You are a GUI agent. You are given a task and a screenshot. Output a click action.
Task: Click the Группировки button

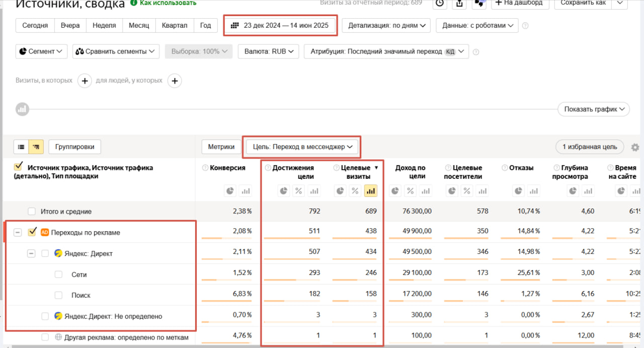[x=75, y=147]
